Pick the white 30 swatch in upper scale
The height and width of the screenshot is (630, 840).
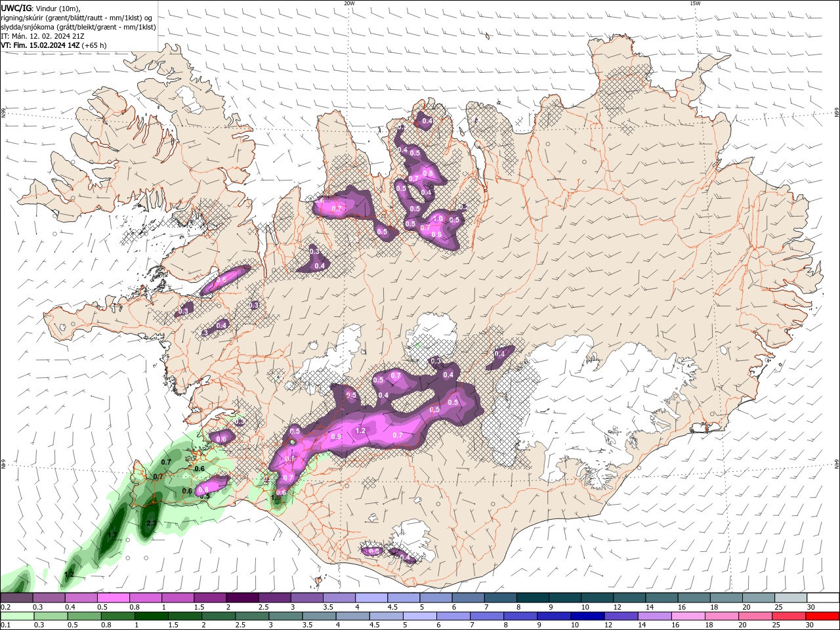824,598
